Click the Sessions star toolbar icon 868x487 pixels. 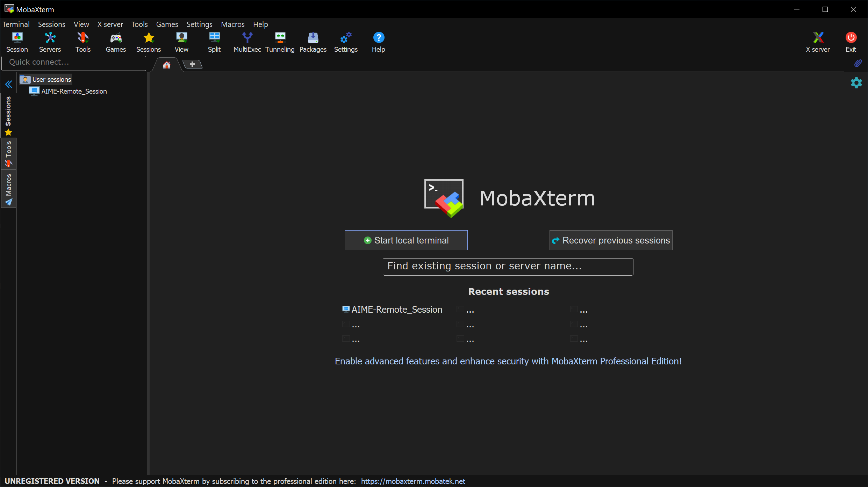pos(149,42)
